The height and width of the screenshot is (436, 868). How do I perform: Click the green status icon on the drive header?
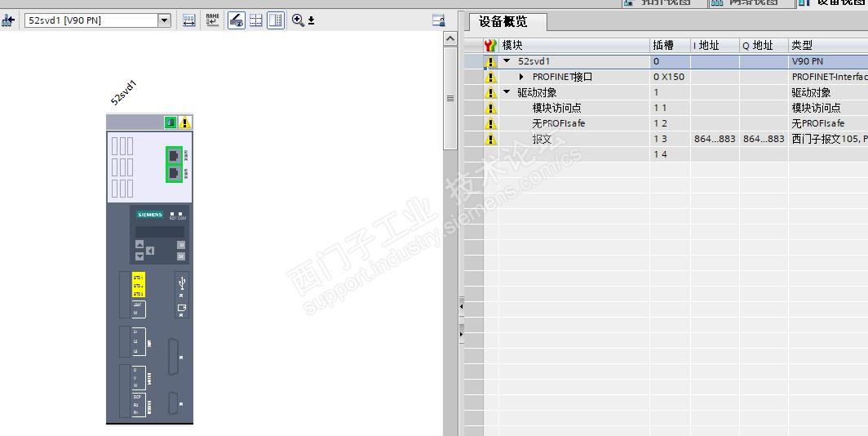(x=170, y=122)
